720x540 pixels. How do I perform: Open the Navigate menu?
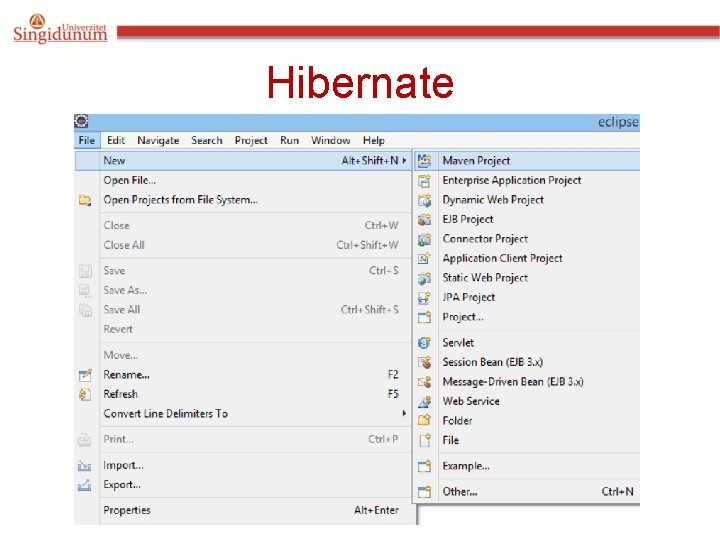[158, 141]
